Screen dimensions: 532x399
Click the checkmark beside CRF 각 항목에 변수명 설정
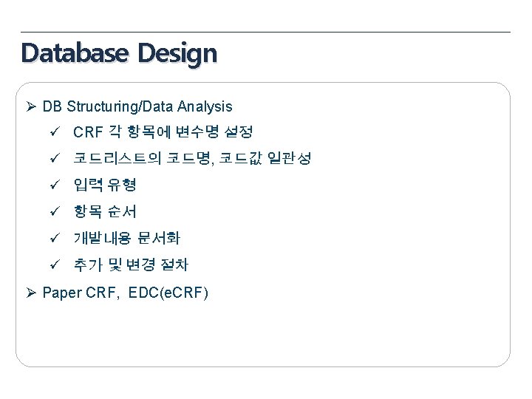click(55, 132)
